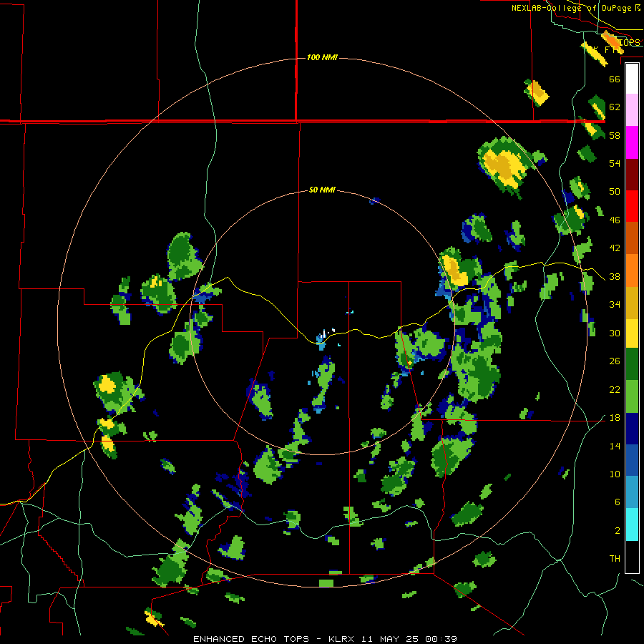Click the '100 NMI' range ring label
The height and width of the screenshot is (644, 644).
323,57
